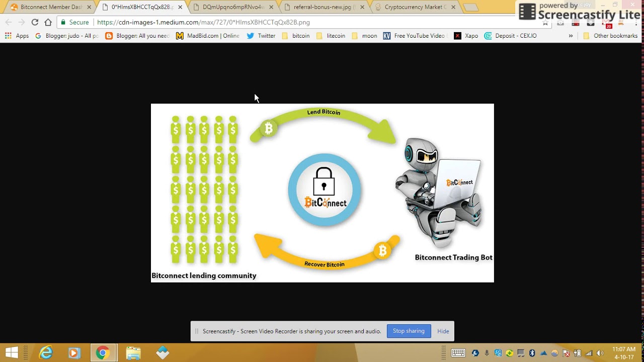
Task: Open the Windows Start menu
Action: 12,352
